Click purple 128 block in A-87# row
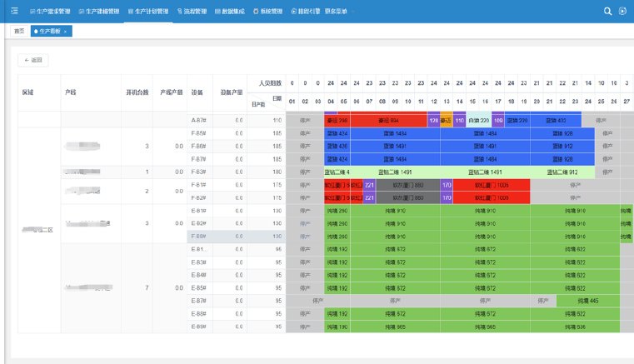 tap(433, 120)
